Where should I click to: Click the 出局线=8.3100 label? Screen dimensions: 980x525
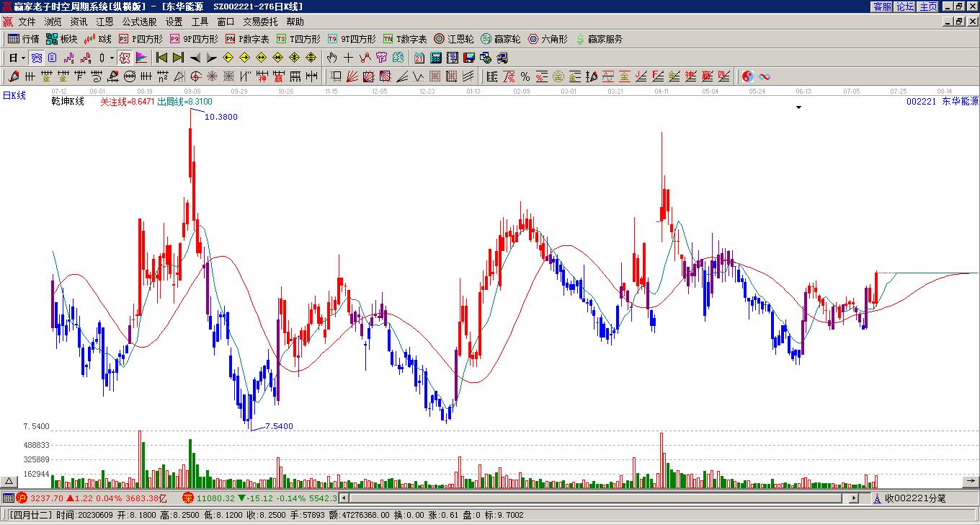185,102
